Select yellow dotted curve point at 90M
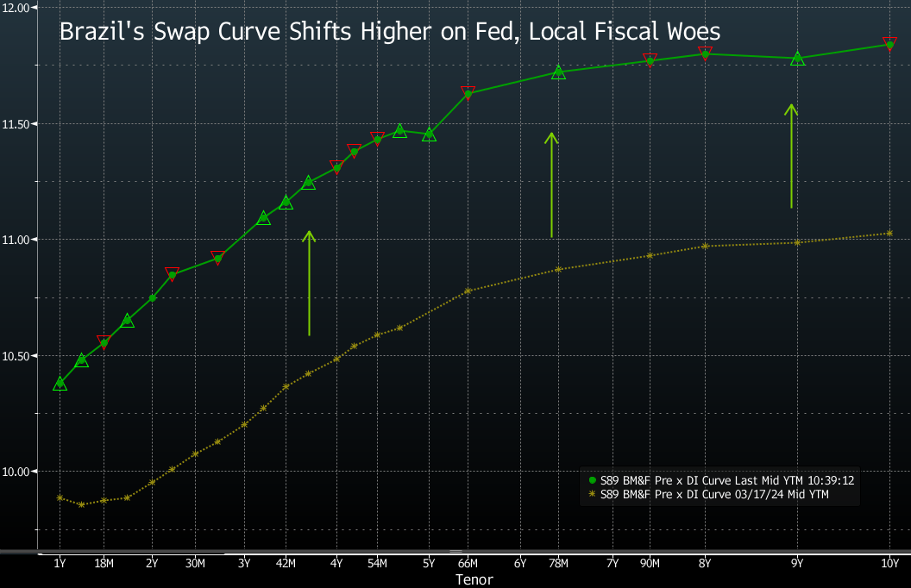This screenshot has width=911, height=588. pos(650,255)
